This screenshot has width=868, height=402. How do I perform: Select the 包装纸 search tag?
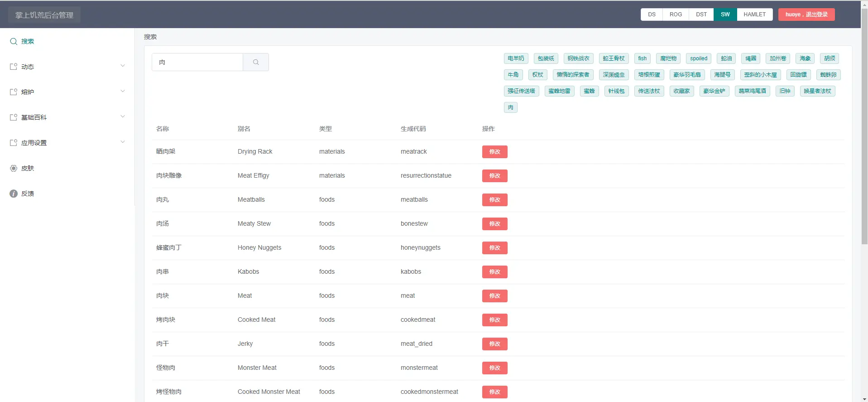pyautogui.click(x=546, y=58)
